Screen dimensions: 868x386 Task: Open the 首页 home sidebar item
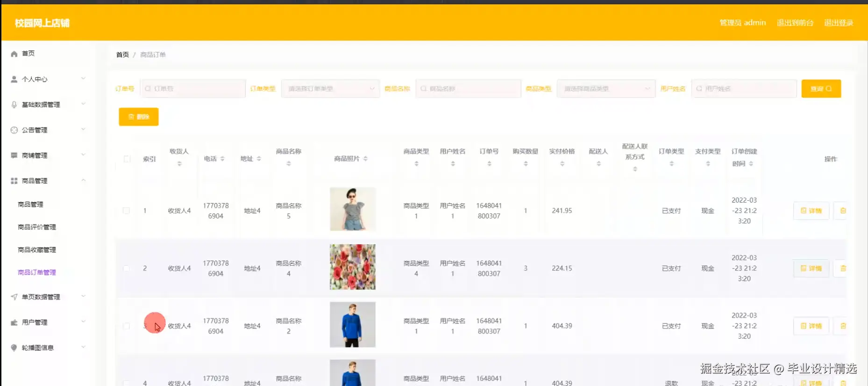click(x=28, y=54)
